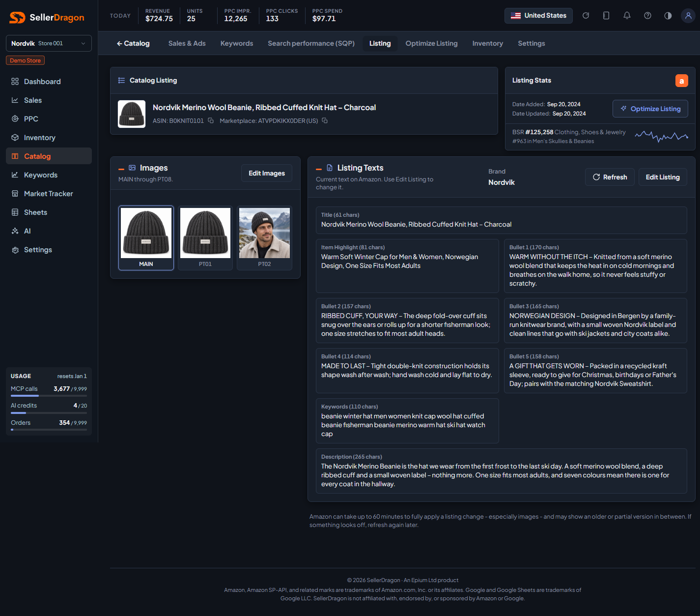Click the product thumbnail in Catalog Listing
Image resolution: width=700 pixels, height=616 pixels.
(132, 114)
